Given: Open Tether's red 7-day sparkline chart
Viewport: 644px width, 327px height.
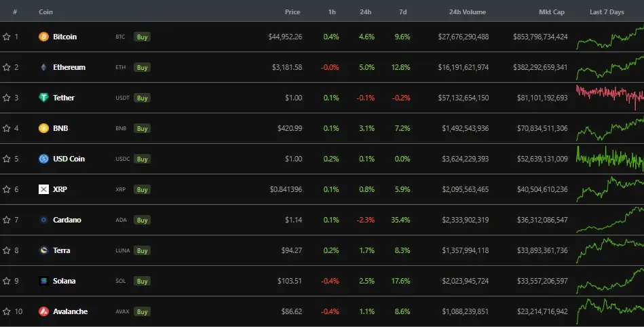Looking at the screenshot, I should [609, 97].
